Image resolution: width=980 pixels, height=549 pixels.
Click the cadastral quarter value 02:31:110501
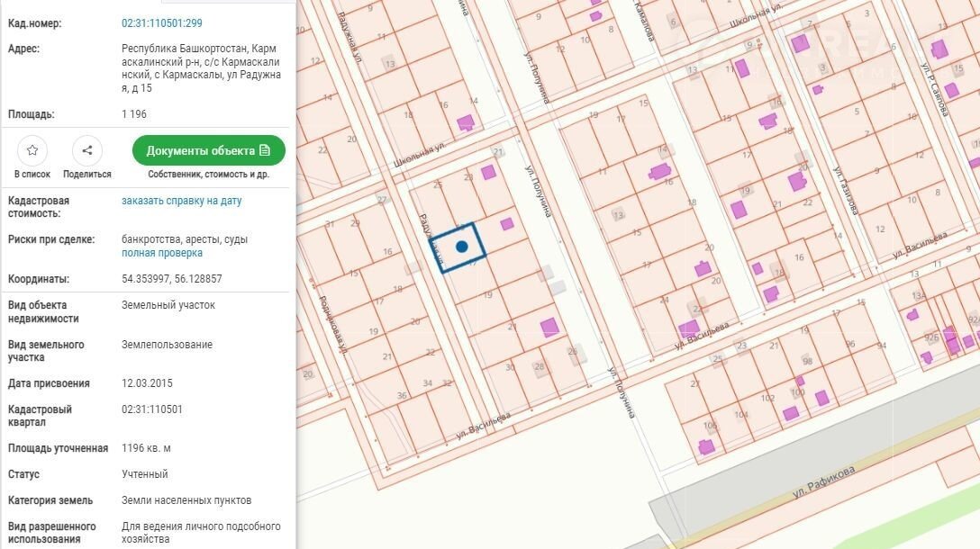pyautogui.click(x=152, y=409)
